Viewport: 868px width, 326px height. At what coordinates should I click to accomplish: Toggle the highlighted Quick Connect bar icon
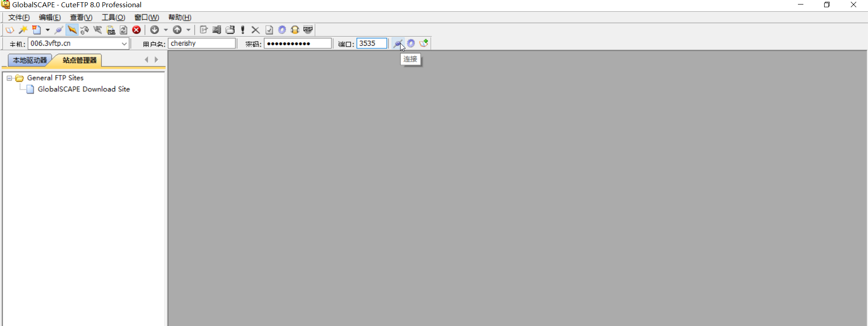click(72, 30)
